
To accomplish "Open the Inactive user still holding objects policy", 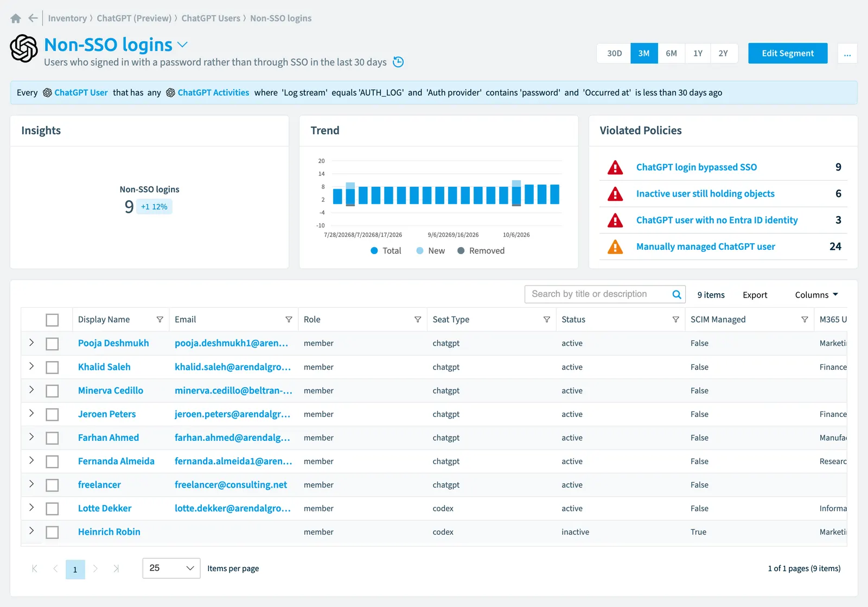I will tap(705, 194).
